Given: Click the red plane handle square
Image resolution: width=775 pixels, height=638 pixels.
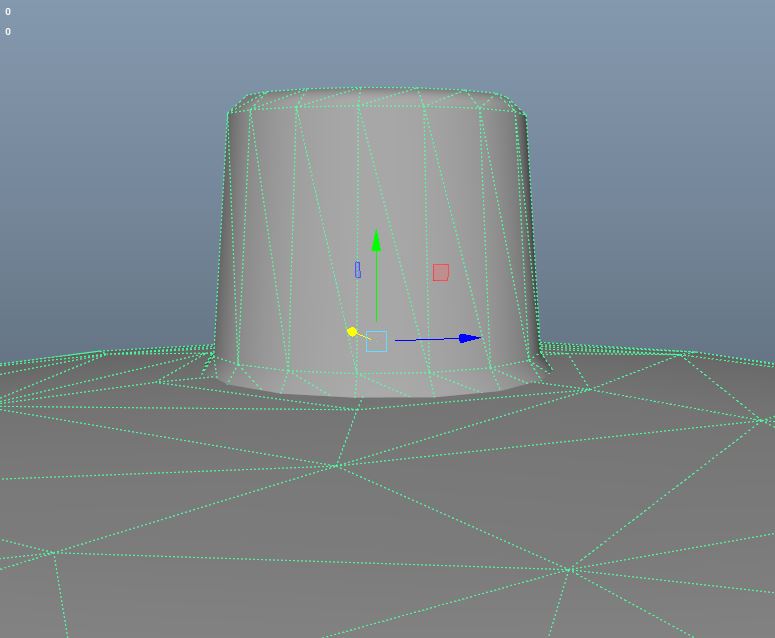Looking at the screenshot, I should [441, 273].
